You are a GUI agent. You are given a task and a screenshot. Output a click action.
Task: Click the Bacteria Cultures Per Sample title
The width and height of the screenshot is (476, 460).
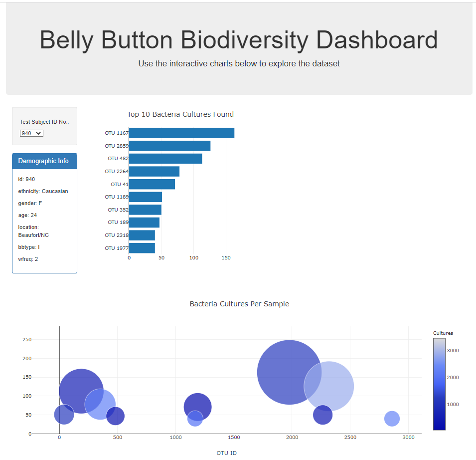pyautogui.click(x=239, y=303)
